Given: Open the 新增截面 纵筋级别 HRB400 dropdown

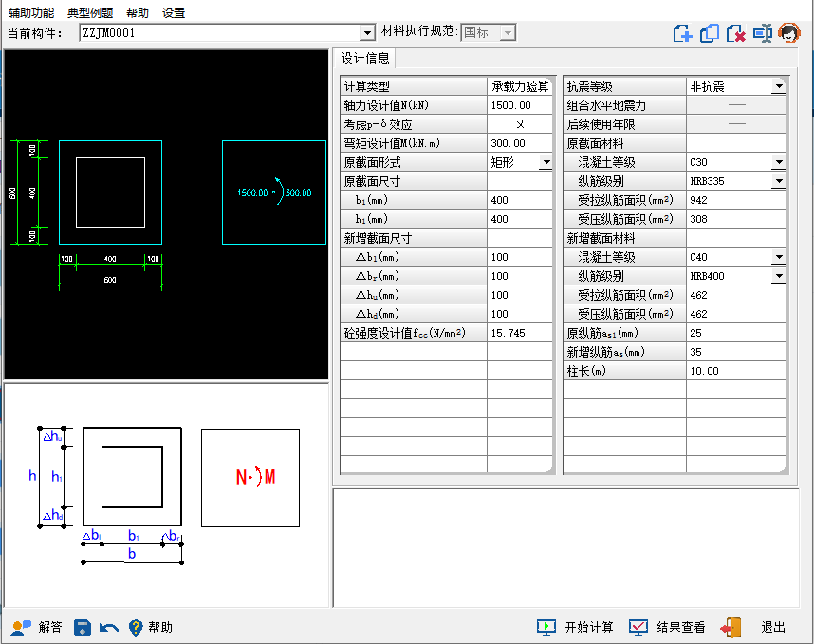Looking at the screenshot, I should pyautogui.click(x=778, y=276).
